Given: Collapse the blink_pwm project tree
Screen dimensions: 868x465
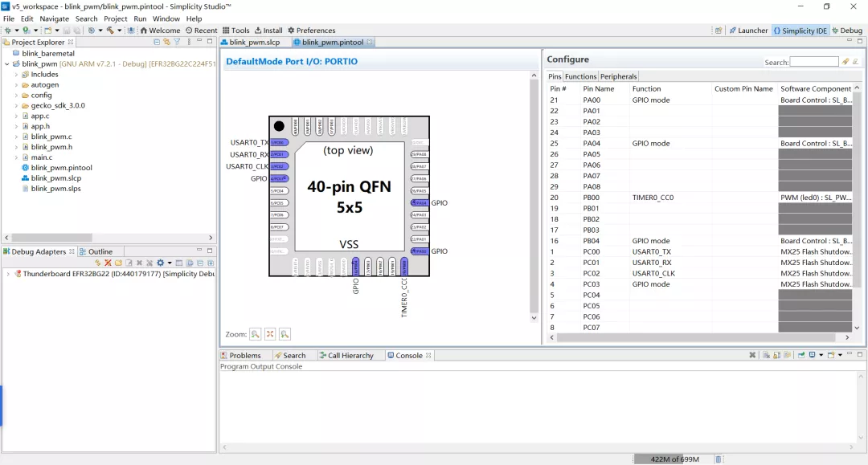Looking at the screenshot, I should click(x=7, y=64).
